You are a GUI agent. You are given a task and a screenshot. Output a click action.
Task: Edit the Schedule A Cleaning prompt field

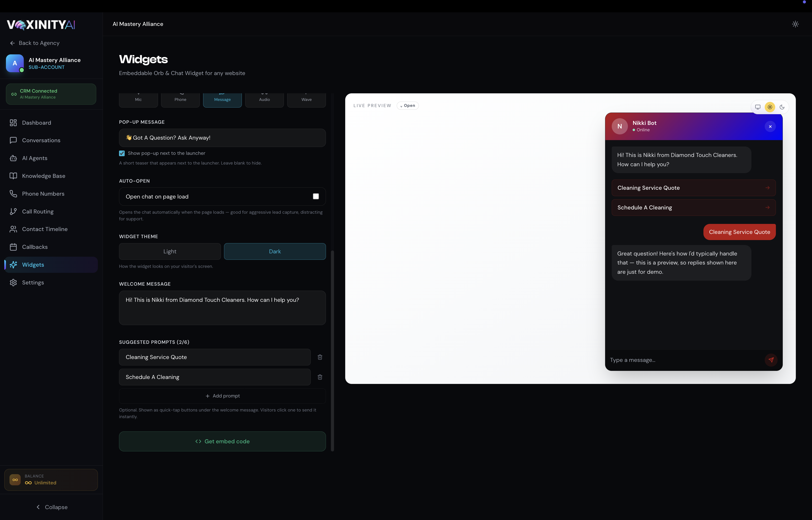tap(215, 377)
